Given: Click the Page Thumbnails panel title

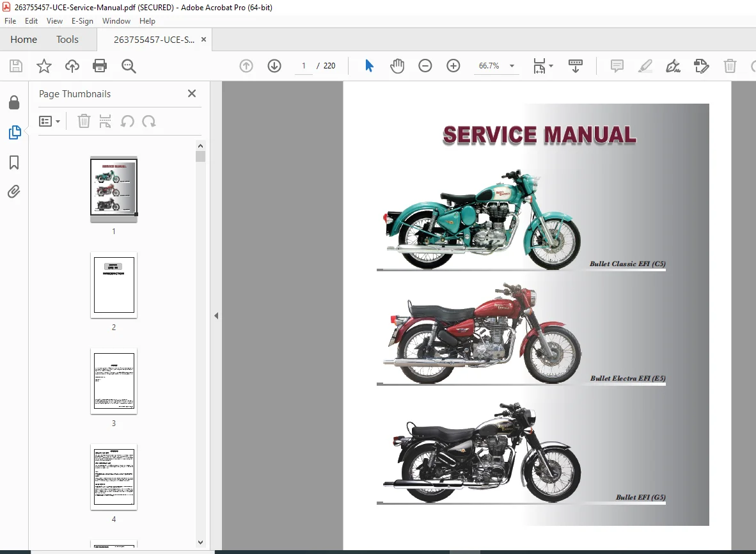Looking at the screenshot, I should point(75,94).
